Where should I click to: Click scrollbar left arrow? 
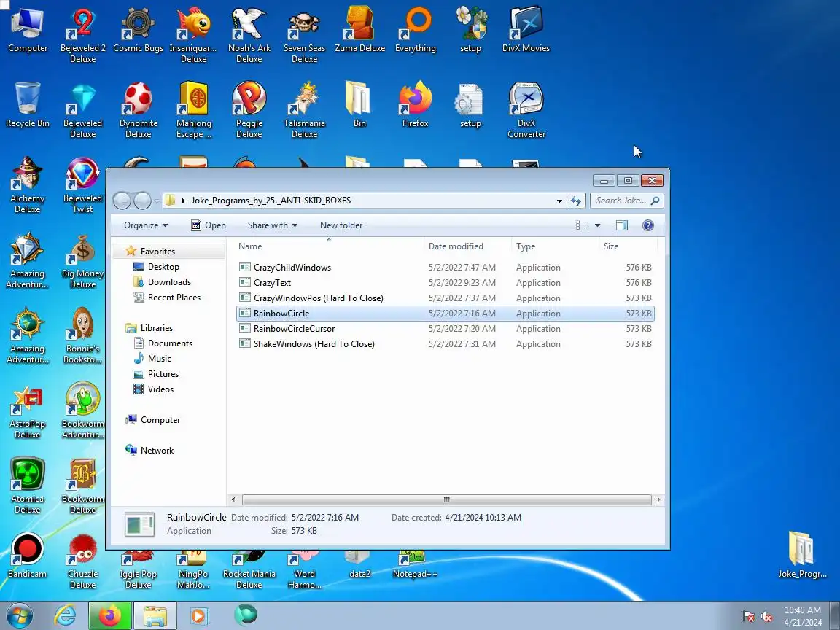coord(233,499)
